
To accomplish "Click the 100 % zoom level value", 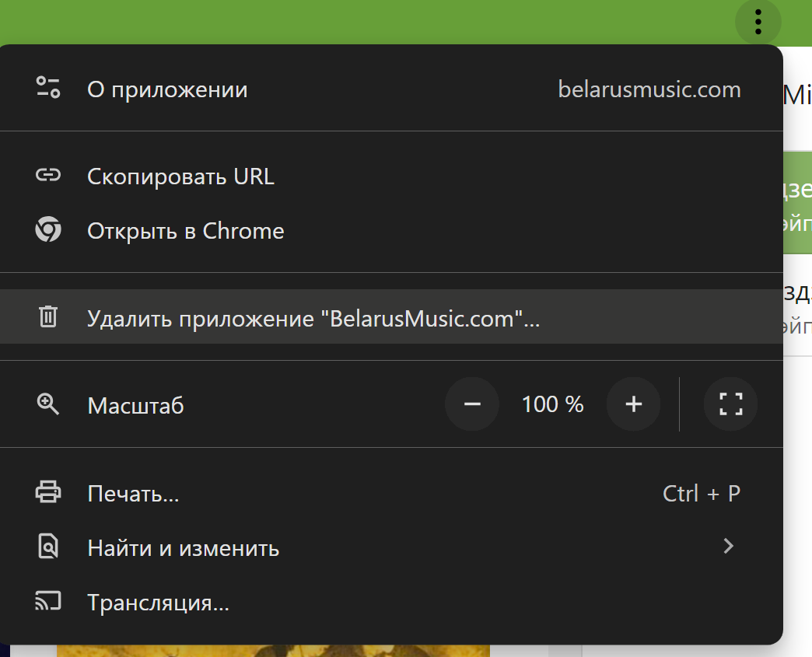I will pyautogui.click(x=552, y=404).
